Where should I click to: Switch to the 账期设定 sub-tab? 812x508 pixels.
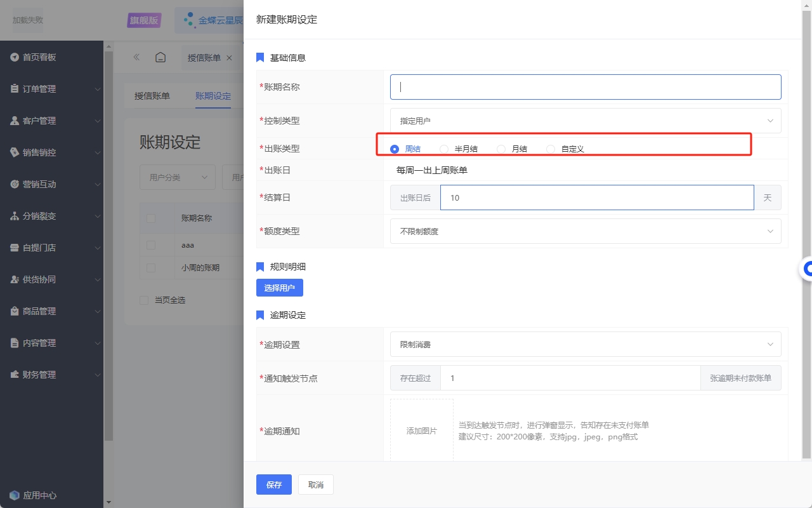(213, 96)
